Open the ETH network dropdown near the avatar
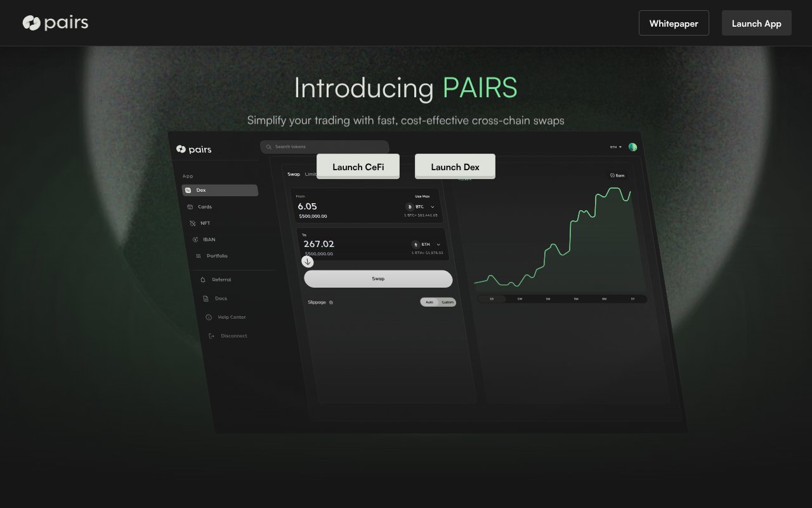This screenshot has width=812, height=508. 615,147
